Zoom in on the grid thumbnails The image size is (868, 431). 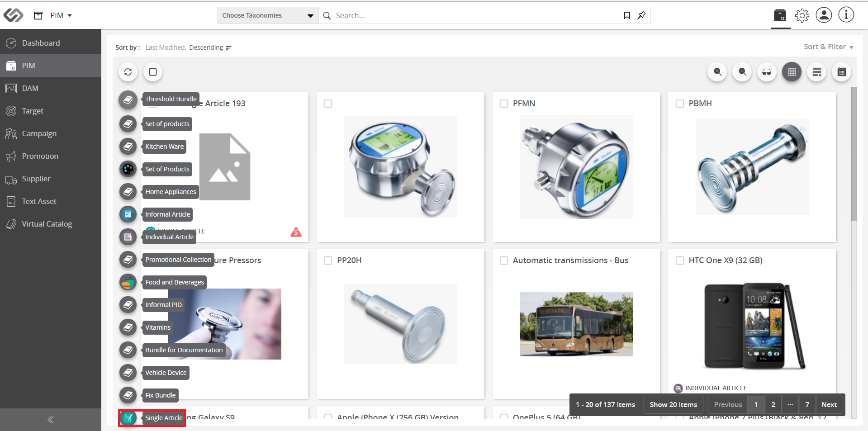[x=717, y=72]
